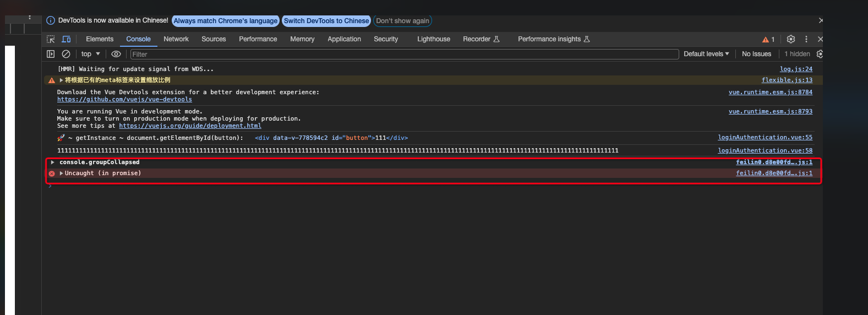Open the loginAuthentication.vue:55 link
Screen dimensions: 868x315
click(x=765, y=137)
